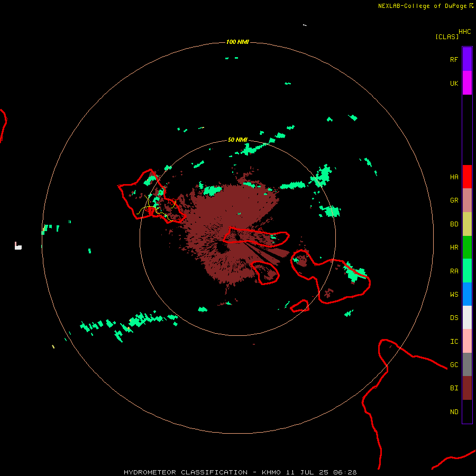Click the ND legend label
This screenshot has width=476, height=476.
click(454, 412)
